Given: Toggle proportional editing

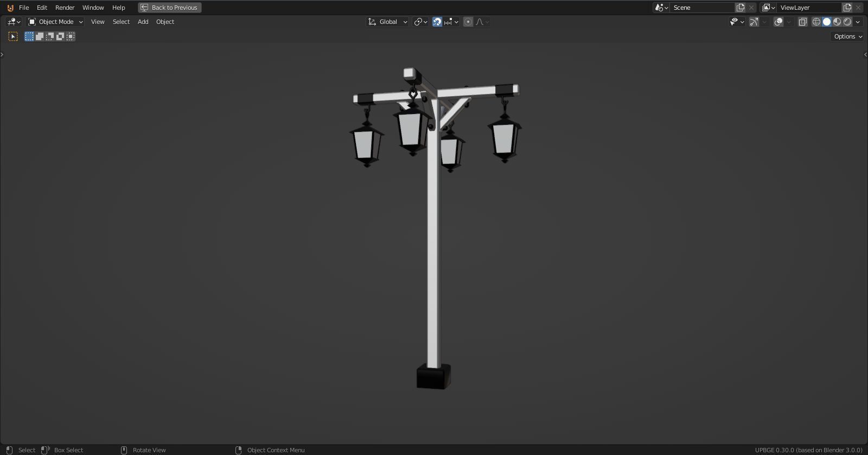Looking at the screenshot, I should click(x=468, y=22).
